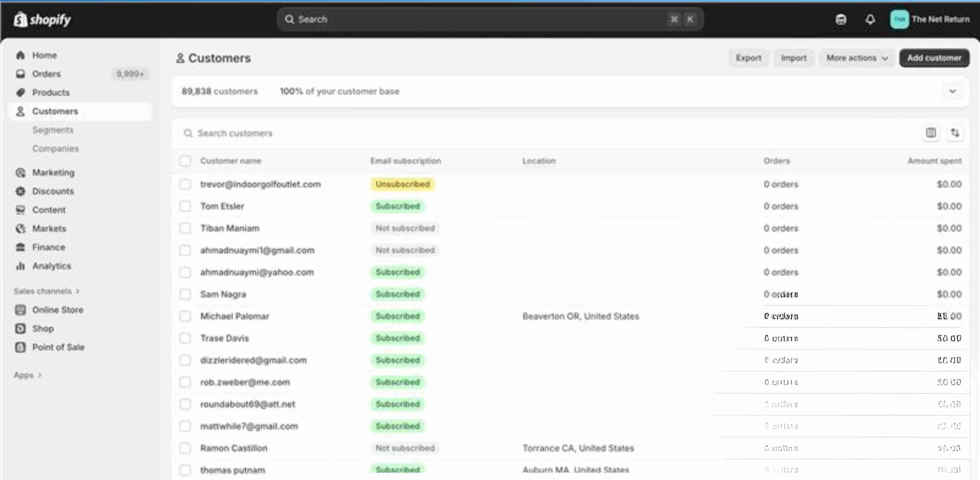Open the Segments submenu item
Image resolution: width=980 pixels, height=480 pixels.
[53, 130]
